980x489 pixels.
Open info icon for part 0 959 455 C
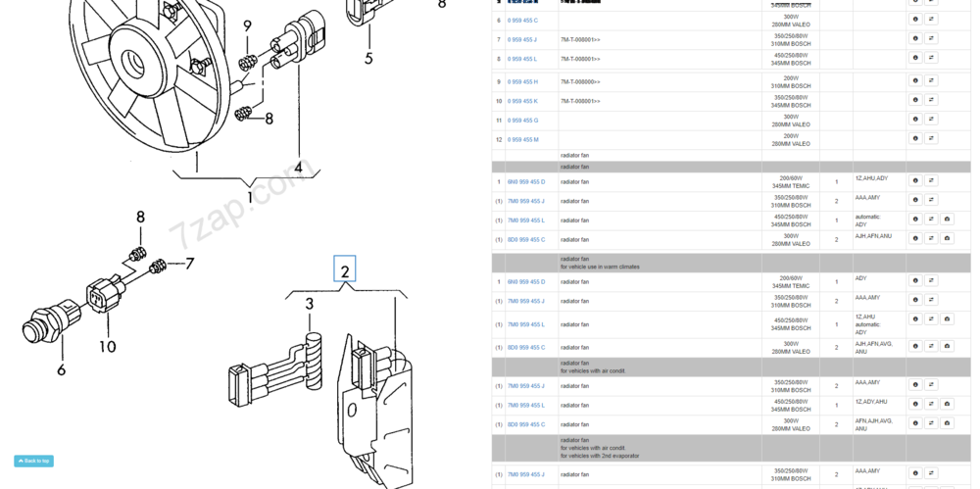click(915, 20)
